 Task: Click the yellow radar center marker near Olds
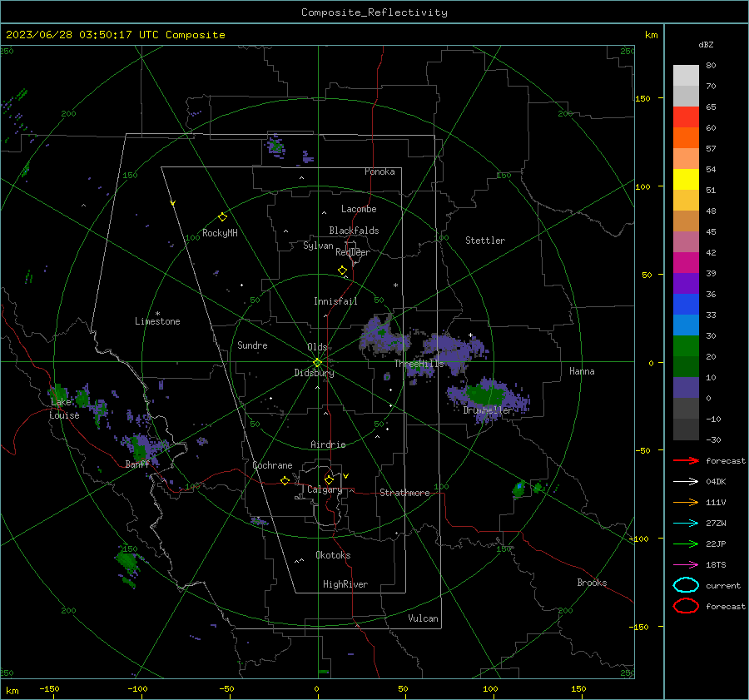click(x=317, y=363)
